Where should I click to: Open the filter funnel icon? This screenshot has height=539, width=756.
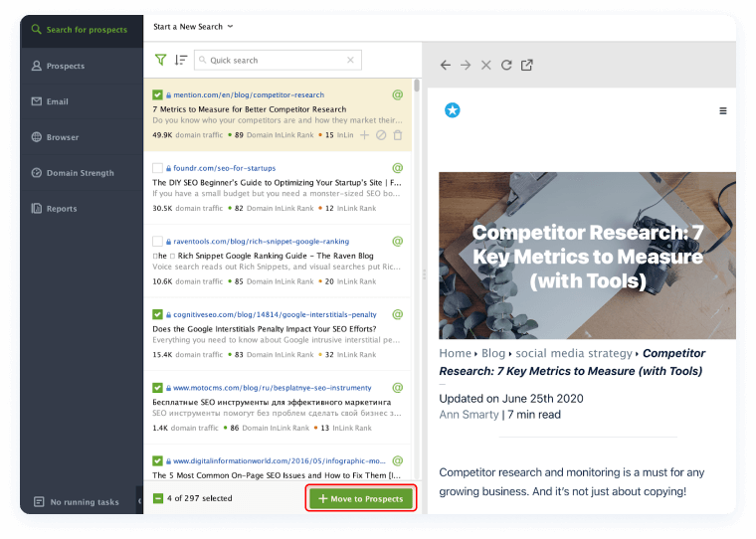tap(160, 60)
